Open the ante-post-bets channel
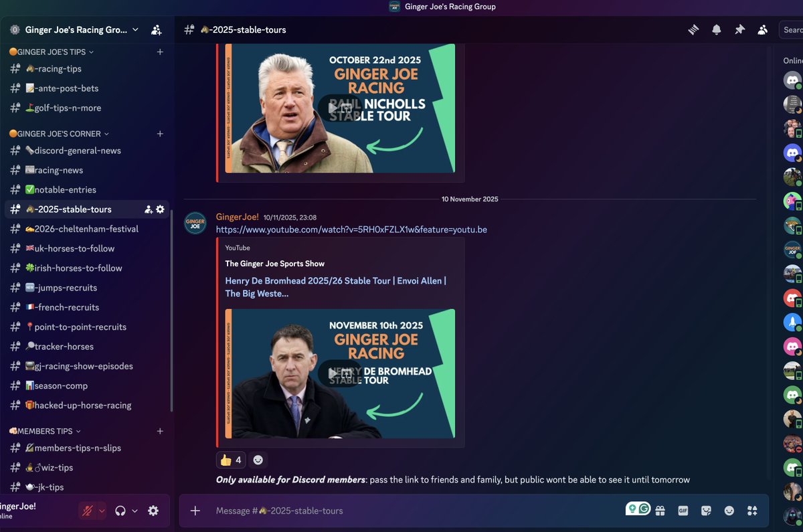 pos(87,88)
